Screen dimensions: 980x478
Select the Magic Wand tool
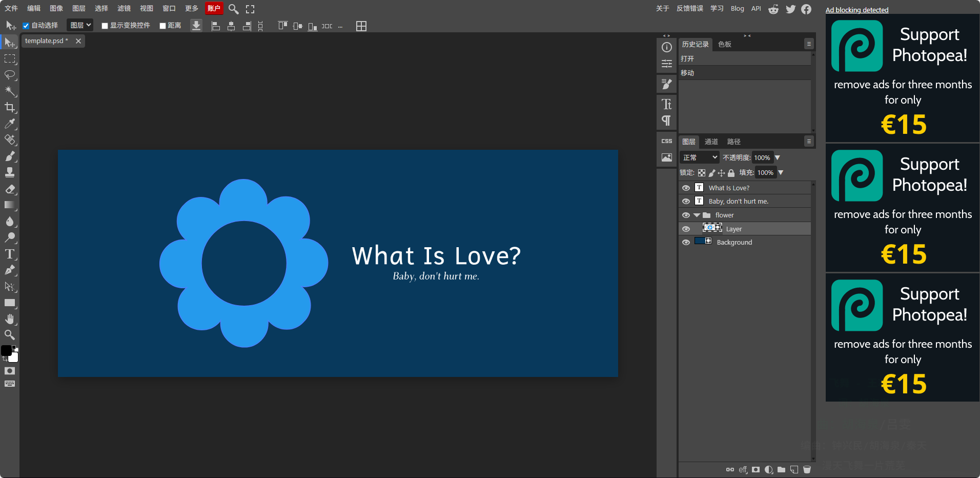tap(10, 91)
